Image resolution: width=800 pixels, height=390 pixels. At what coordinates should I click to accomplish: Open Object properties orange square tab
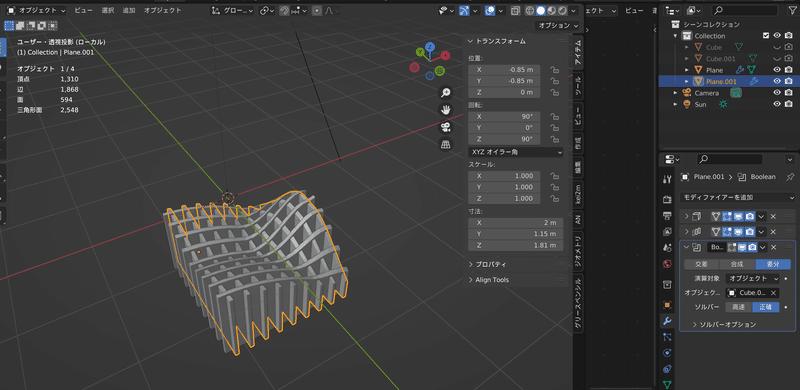click(667, 305)
